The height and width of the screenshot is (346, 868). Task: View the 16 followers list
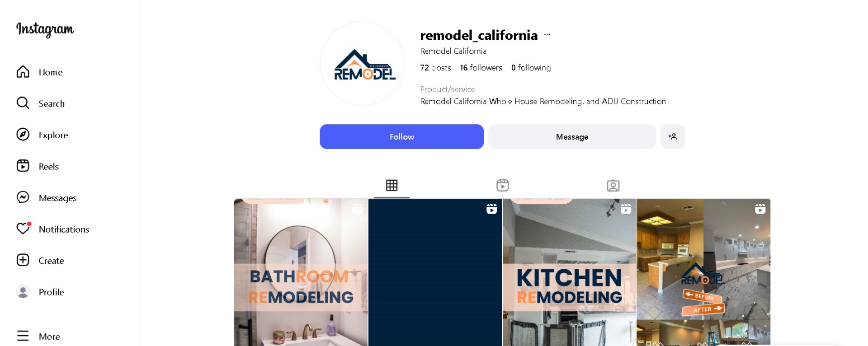(481, 68)
